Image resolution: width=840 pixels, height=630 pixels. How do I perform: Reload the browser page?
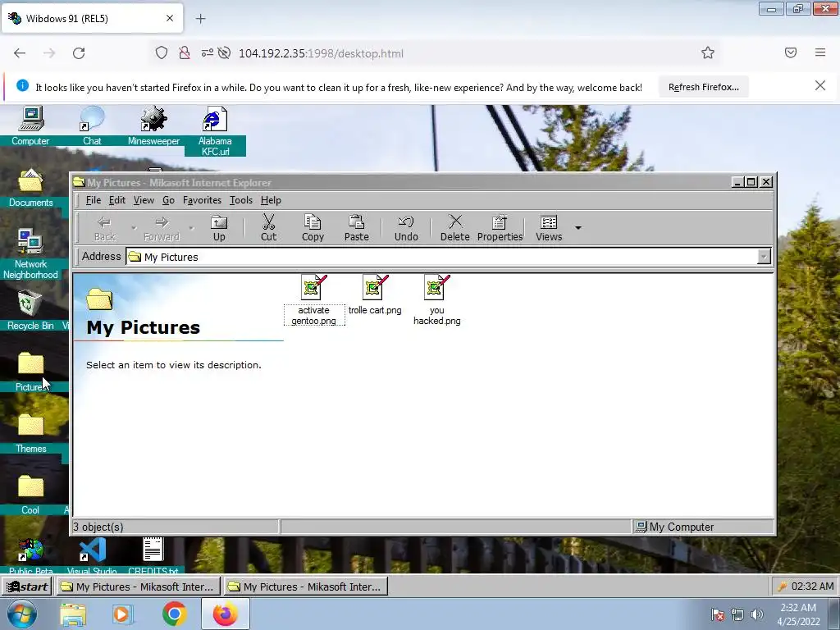[x=79, y=53]
